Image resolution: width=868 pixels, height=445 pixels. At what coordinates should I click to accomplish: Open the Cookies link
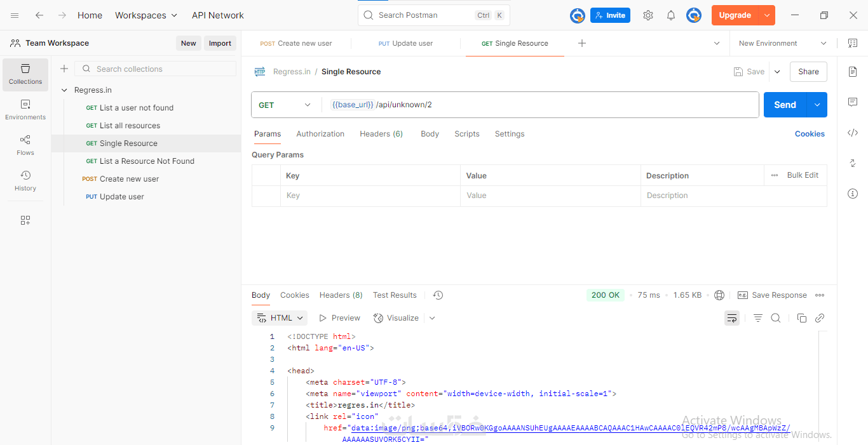(810, 134)
